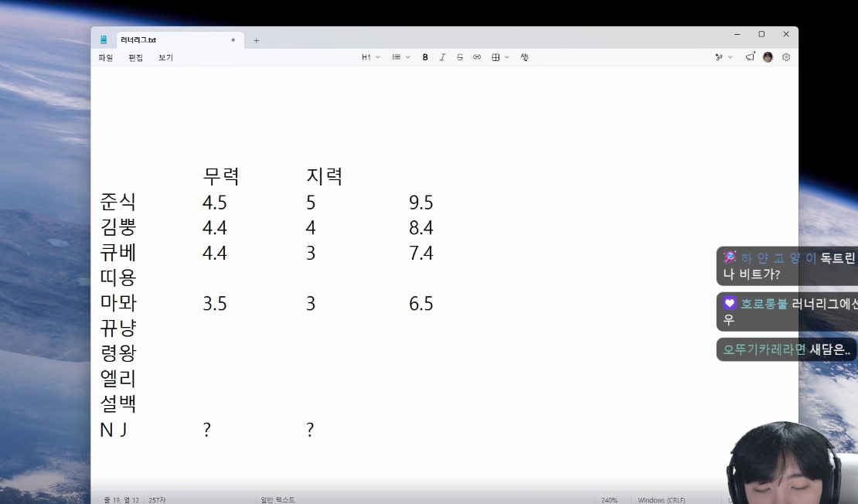Click the line and column indicator in status bar

tap(121, 499)
